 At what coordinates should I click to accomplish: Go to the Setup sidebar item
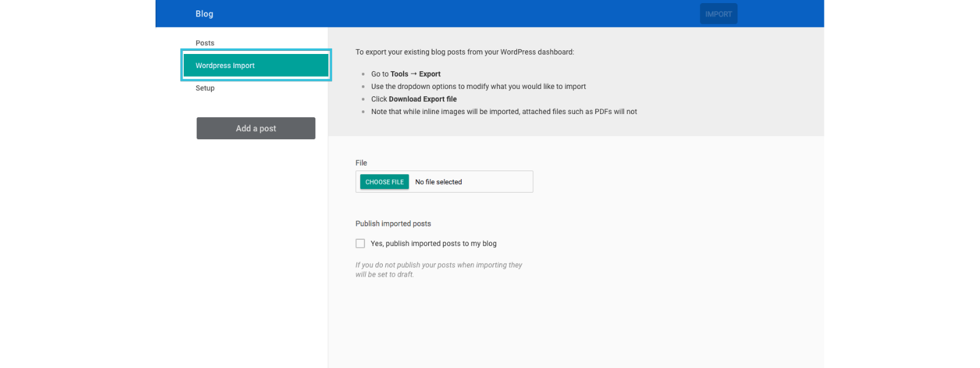(205, 88)
